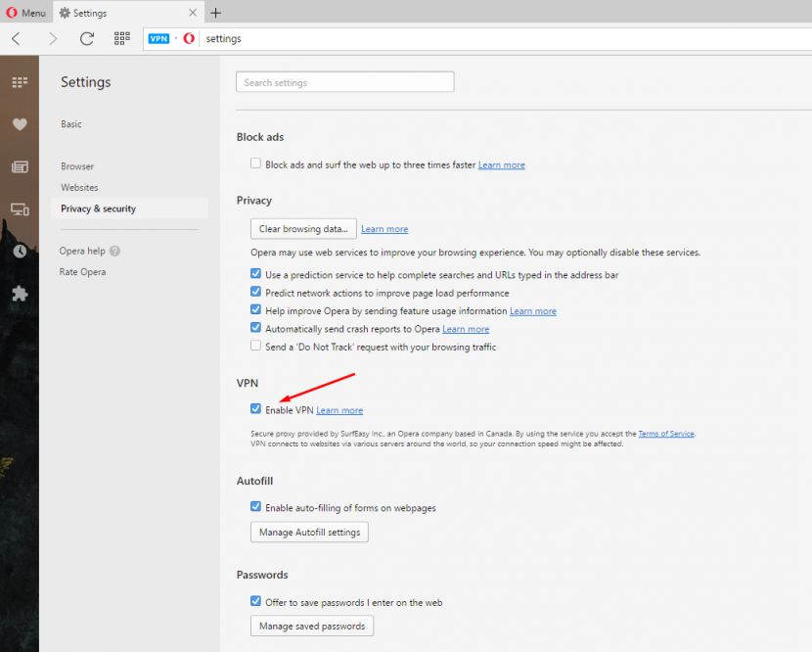Toggle prediction service for searches checkbox

(255, 273)
